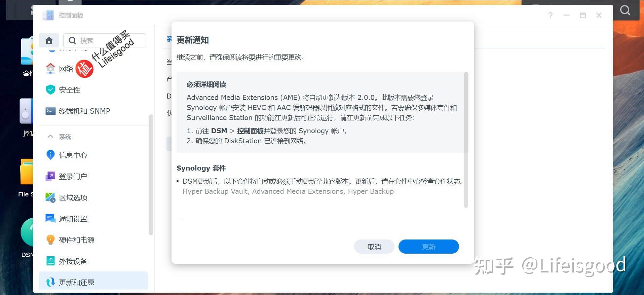Select the 网络 sidebar label
The image size is (644, 295).
pos(66,69)
